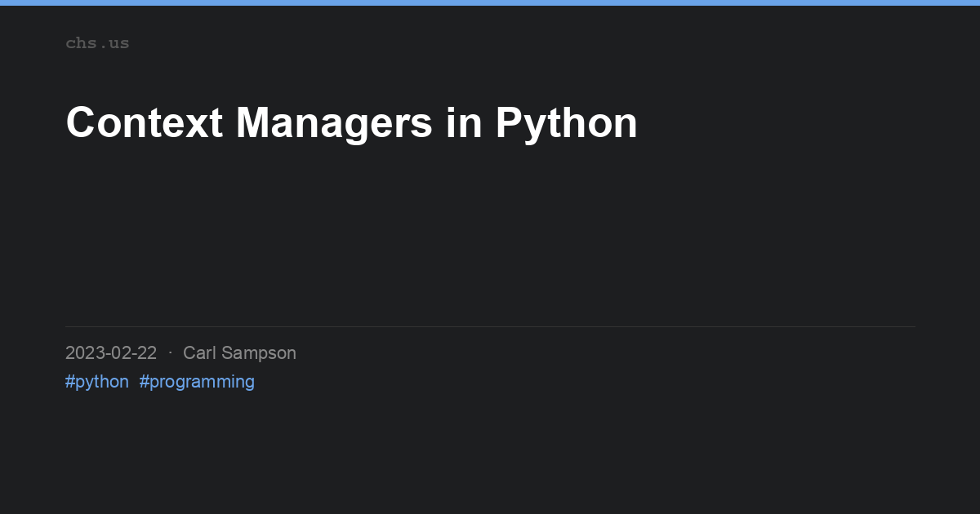Select the date 2023-02-22
The image size is (980, 514).
coord(111,353)
